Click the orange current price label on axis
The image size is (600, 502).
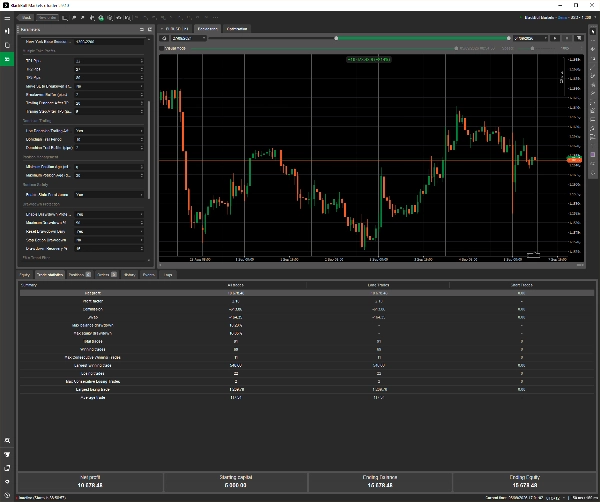(574, 160)
